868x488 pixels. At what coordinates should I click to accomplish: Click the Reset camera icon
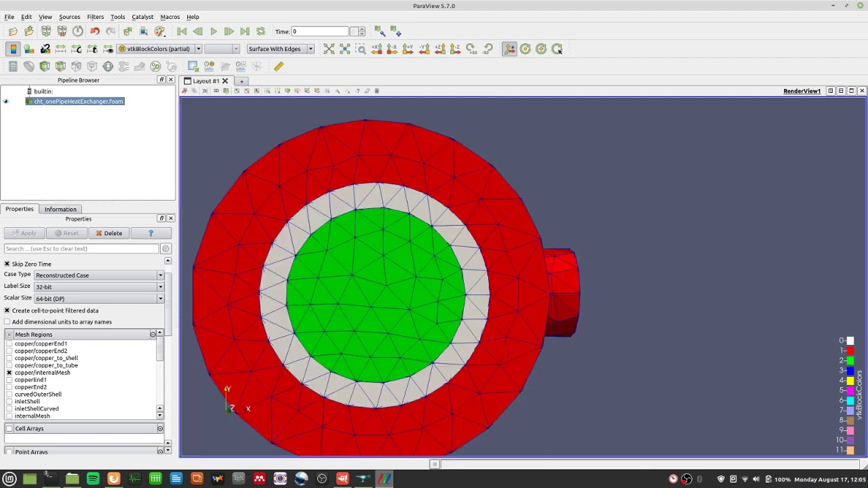click(x=329, y=49)
